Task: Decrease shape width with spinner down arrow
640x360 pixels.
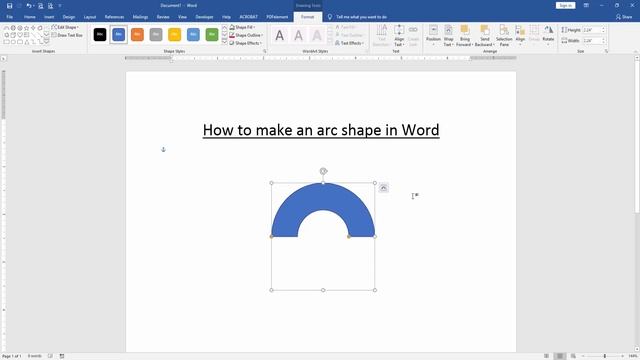Action: click(603, 42)
